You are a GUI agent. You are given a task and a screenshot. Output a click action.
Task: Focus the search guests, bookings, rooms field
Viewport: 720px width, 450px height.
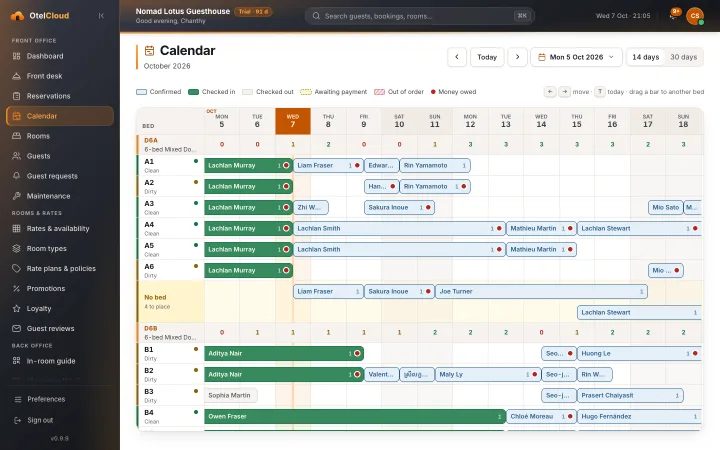[x=420, y=16]
